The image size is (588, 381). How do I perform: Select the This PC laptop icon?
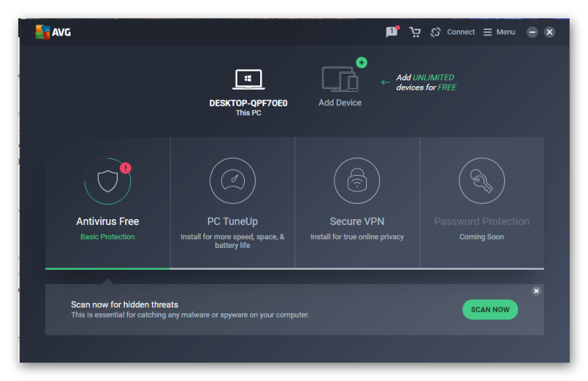pos(248,79)
